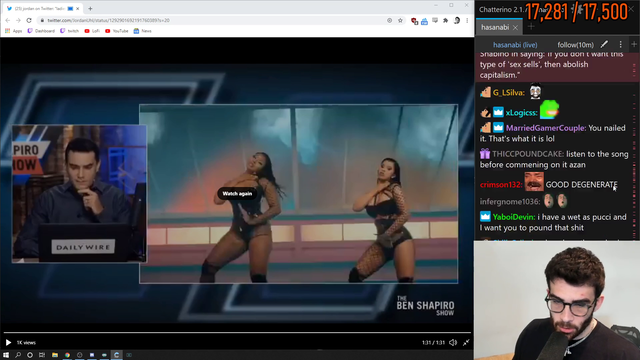Screen dimensions: 640x360
Task: Click username MarriedGamerCouple in chat
Action: point(546,128)
